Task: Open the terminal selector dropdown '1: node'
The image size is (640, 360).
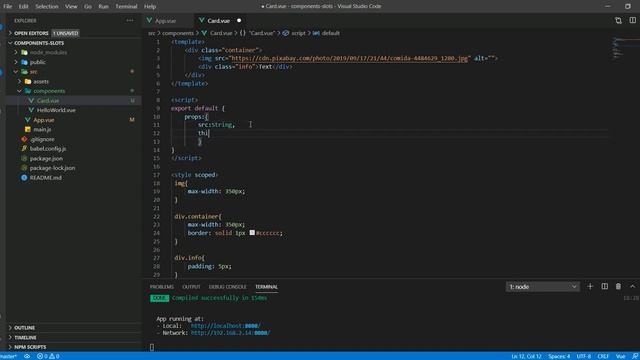Action: point(542,287)
